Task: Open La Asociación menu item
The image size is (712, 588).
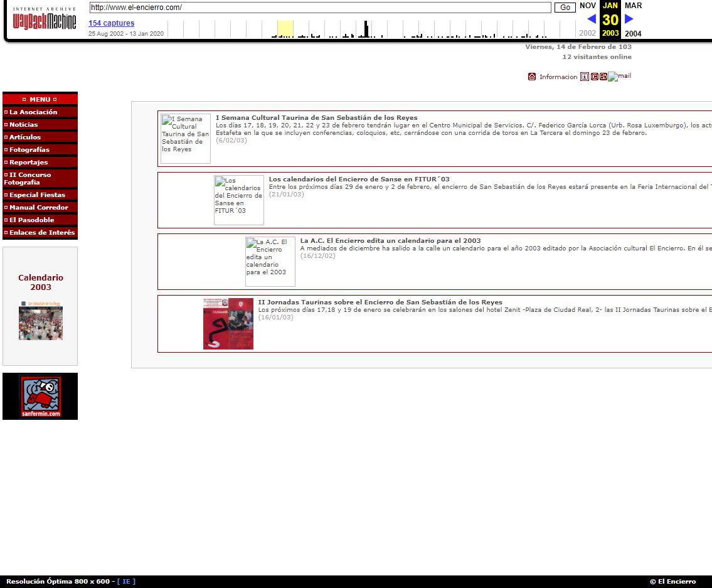Action: click(x=33, y=112)
